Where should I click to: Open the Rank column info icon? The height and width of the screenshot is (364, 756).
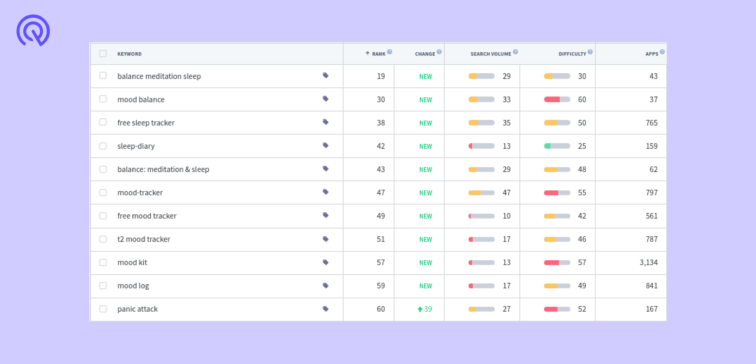(x=390, y=52)
